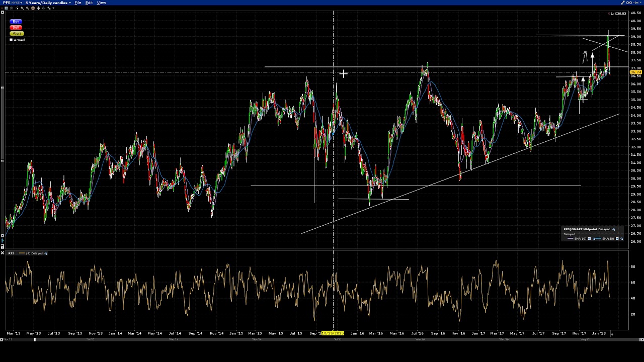Uncheck the SMA(30) visibility checkbox
Viewport: 644px width, 362px height.
[617, 239]
